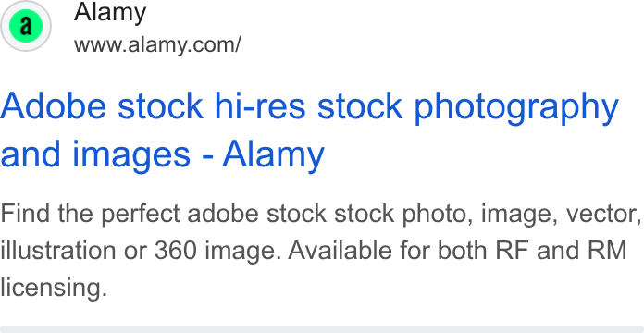
Task: Click the word "licensing." in the description
Action: pyautogui.click(x=54, y=289)
